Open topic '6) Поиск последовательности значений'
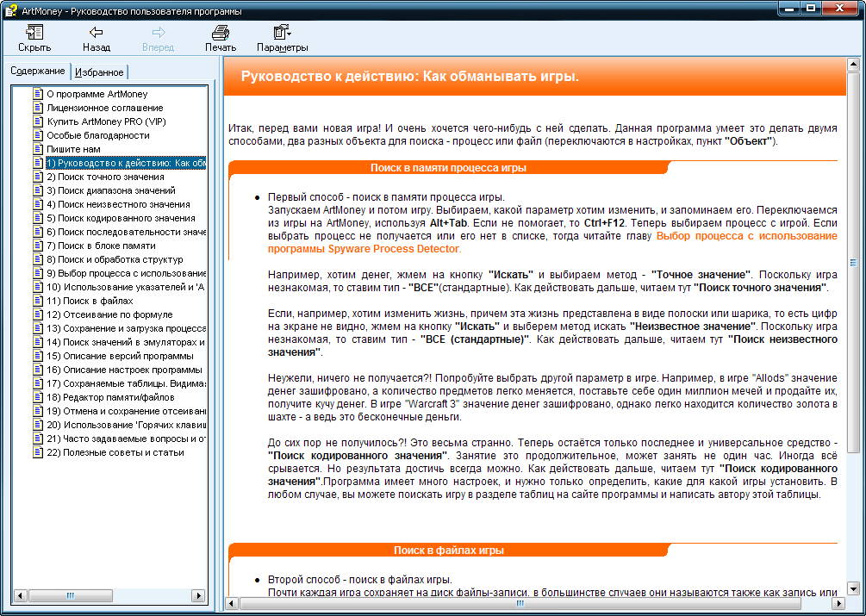The image size is (866, 616). (126, 232)
